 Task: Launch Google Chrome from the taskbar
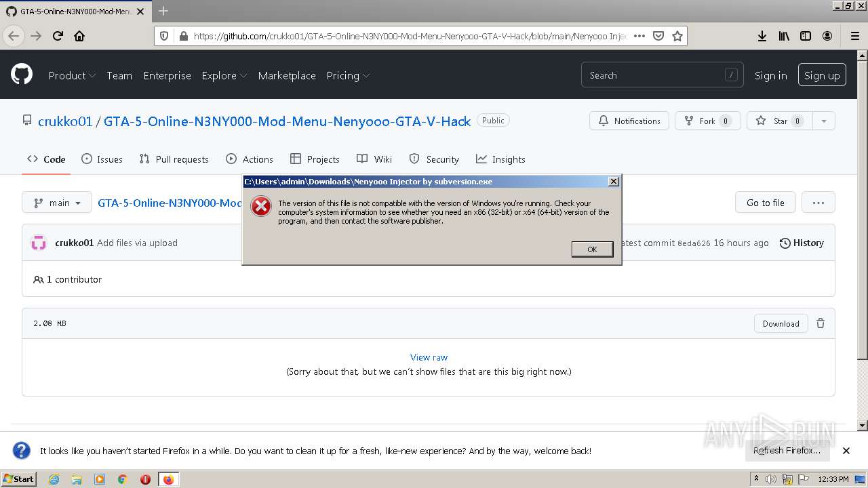(123, 479)
